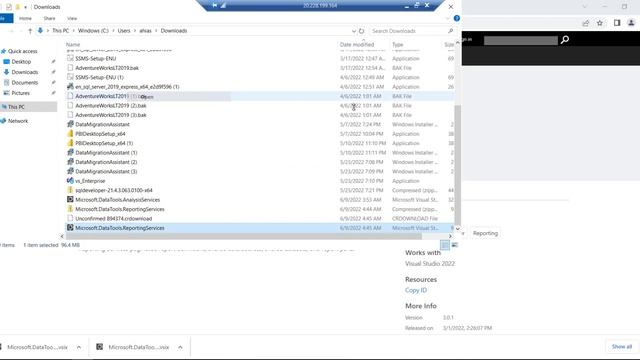Click the Desktop icon in Quick access
The image size is (640, 360).
7,62
